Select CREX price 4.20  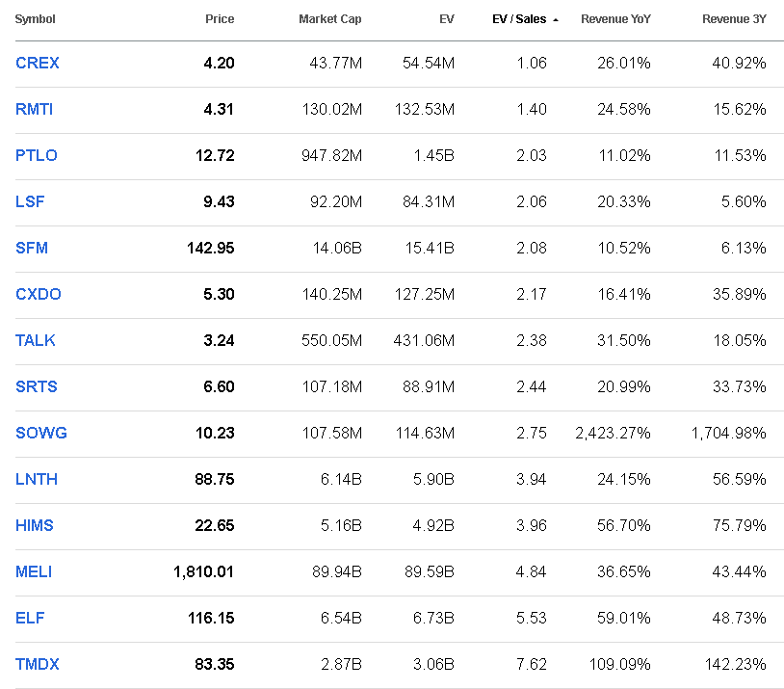pyautogui.click(x=219, y=63)
